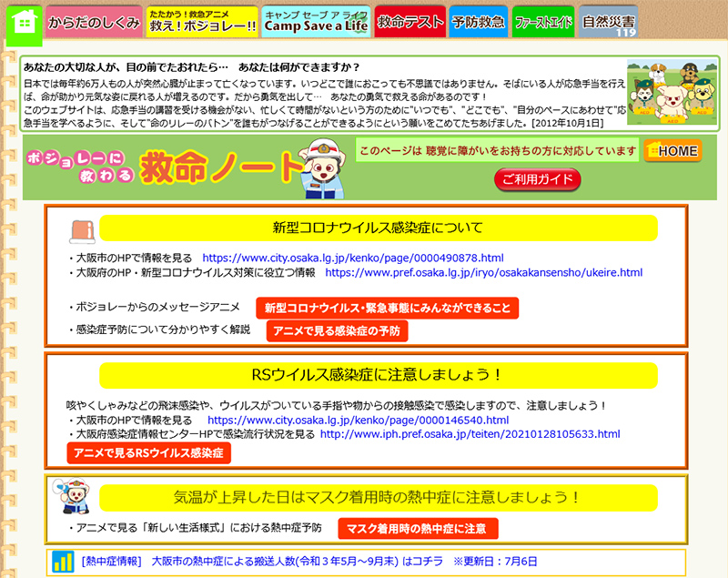Open the ファーストエイド tab
728x578 pixels.
click(541, 23)
